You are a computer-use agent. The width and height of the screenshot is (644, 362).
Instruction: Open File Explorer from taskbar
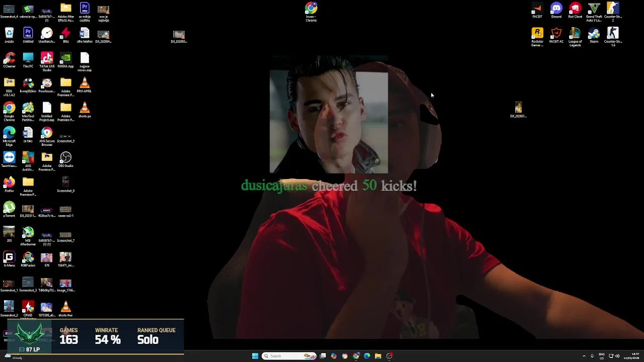coord(378,356)
